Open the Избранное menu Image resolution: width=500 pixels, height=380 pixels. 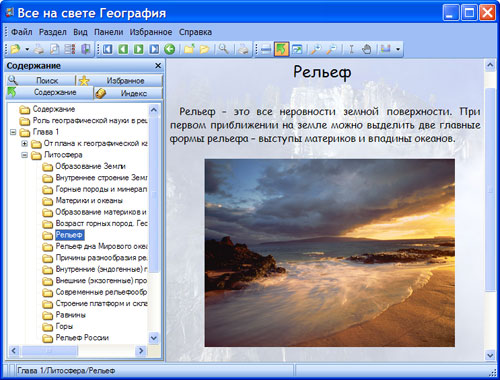coord(151,32)
